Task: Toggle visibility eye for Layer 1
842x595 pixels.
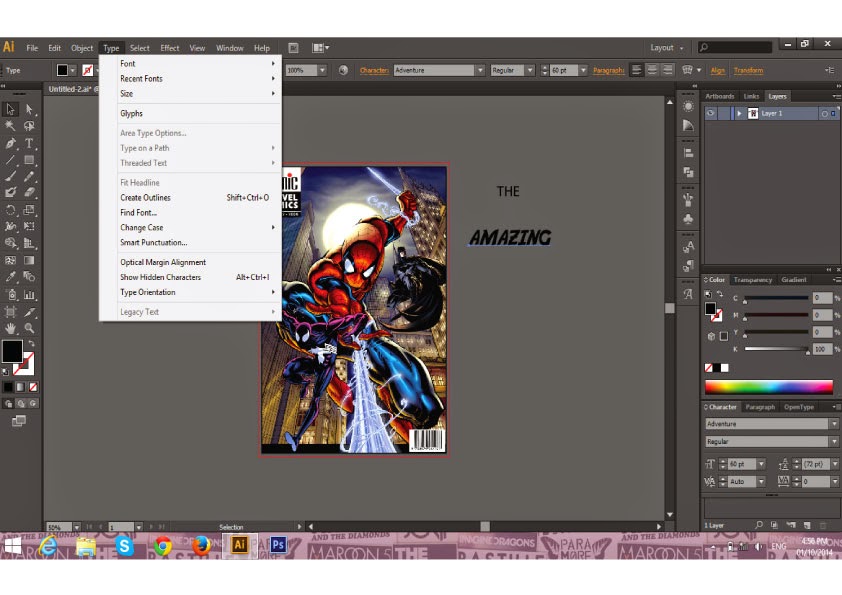Action: click(x=710, y=113)
